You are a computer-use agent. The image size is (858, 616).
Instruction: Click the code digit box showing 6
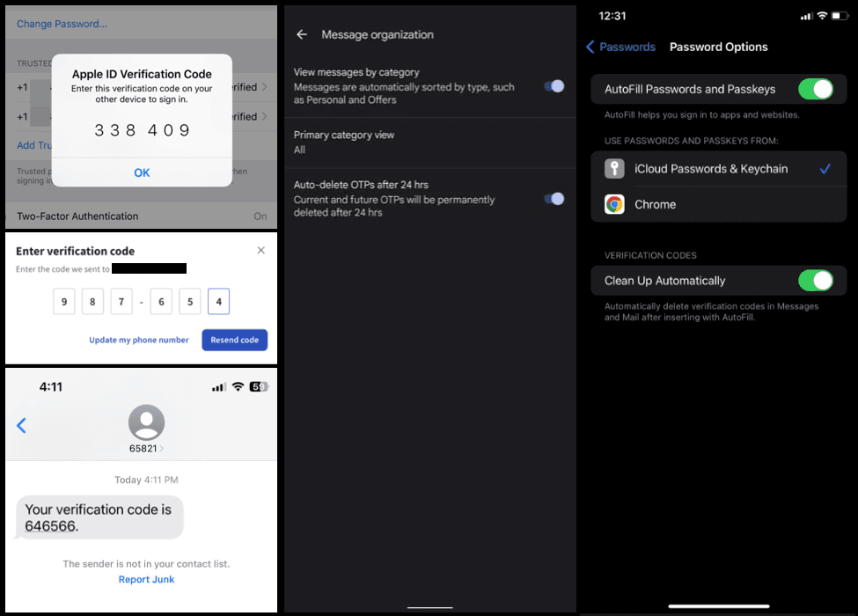(x=161, y=302)
